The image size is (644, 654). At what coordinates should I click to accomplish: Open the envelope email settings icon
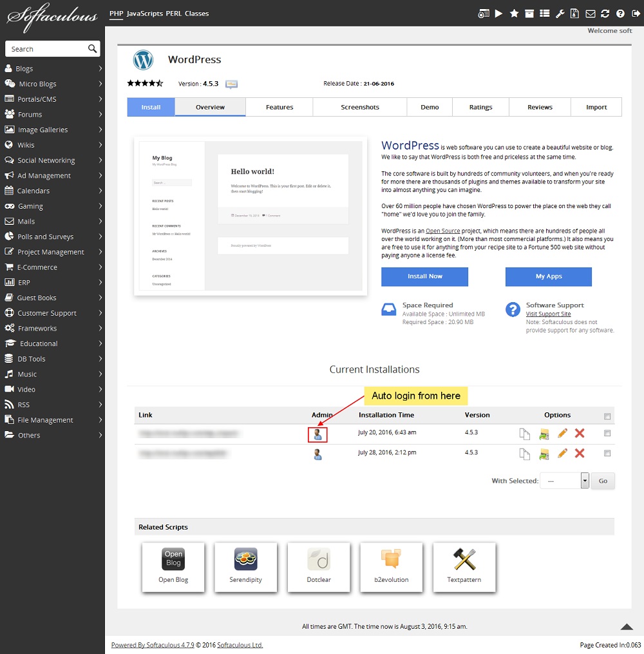click(x=591, y=14)
